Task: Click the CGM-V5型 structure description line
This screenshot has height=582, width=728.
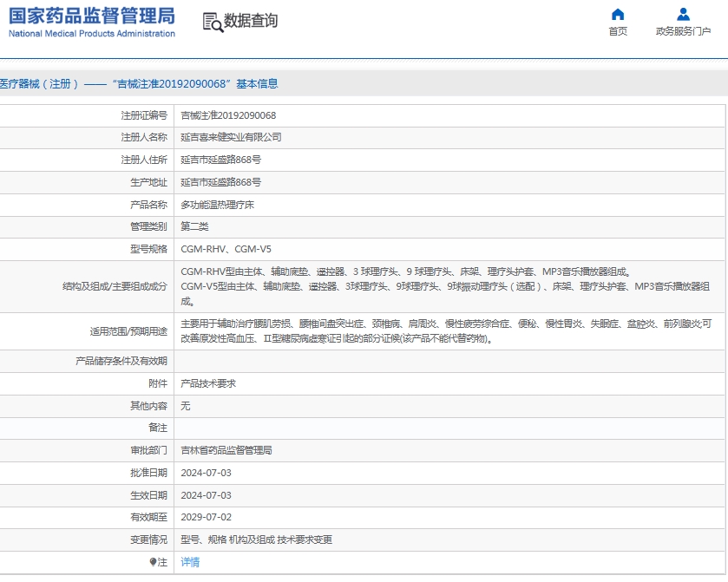Action: tap(445, 294)
